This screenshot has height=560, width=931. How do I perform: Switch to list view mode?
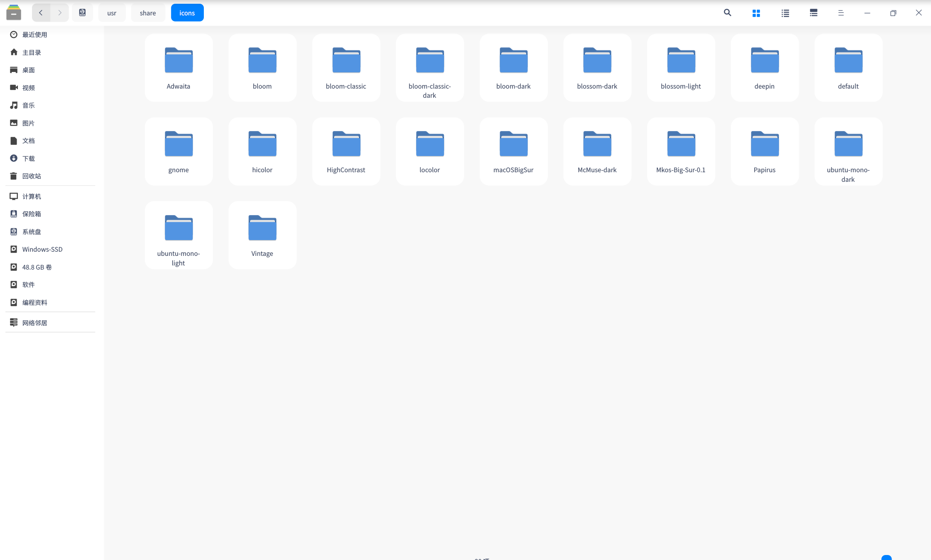[x=785, y=13]
